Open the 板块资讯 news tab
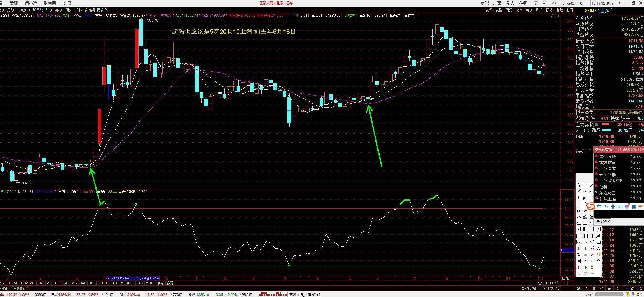The width and height of the screenshot is (644, 297). pos(19,288)
